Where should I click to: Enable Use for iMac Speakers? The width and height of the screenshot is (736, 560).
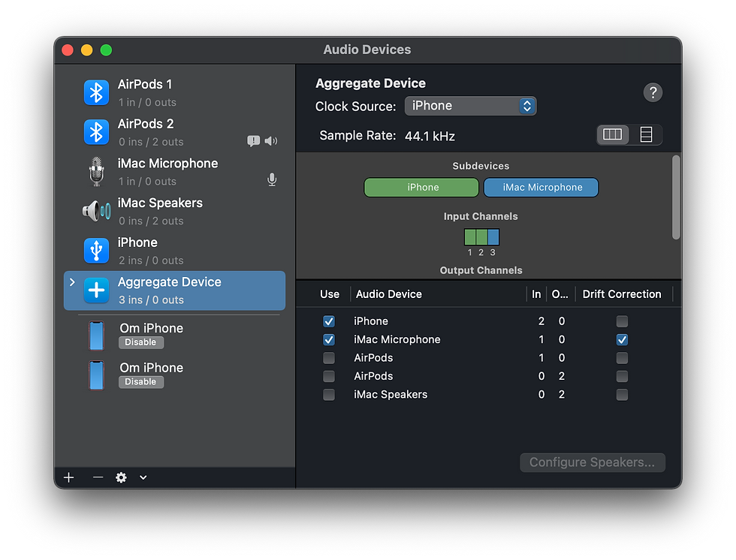tap(329, 394)
